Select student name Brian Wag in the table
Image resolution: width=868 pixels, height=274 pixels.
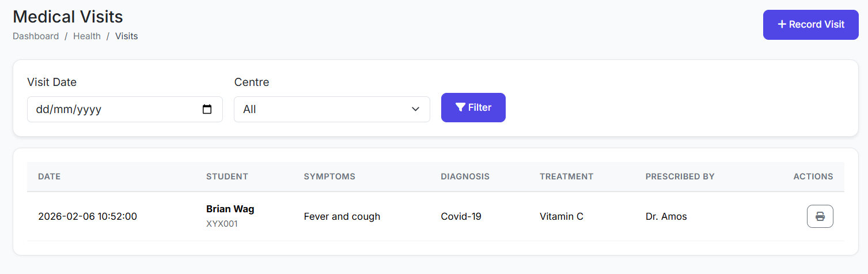tap(230, 209)
